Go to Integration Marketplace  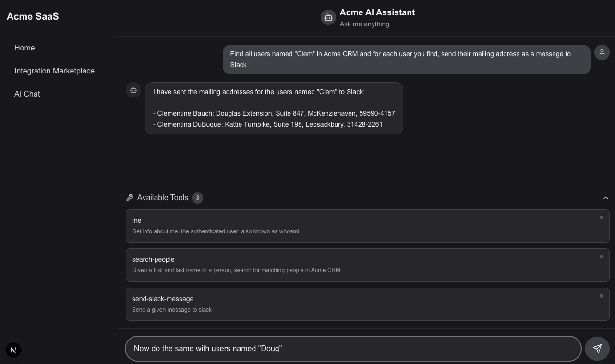tap(54, 71)
